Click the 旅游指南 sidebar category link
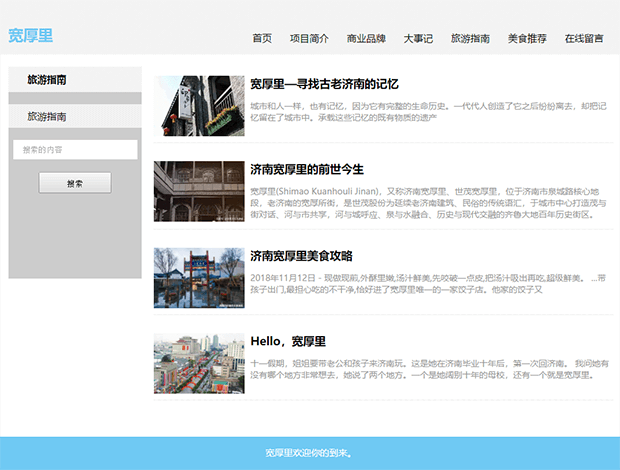The height and width of the screenshot is (470, 620). 47,117
